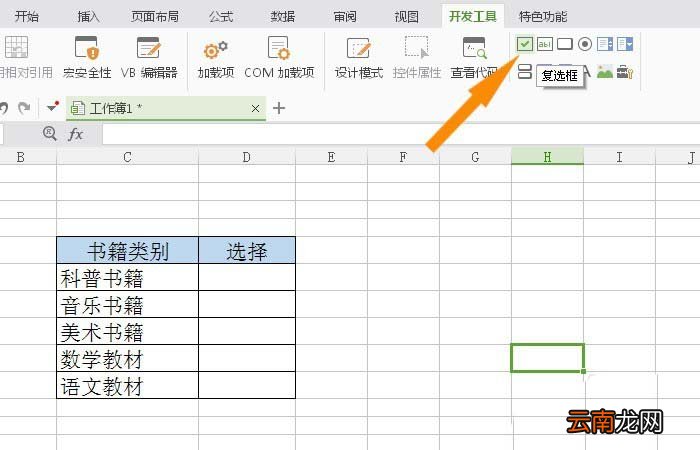Open the 特色功能 ribbon tab
The image size is (700, 450).
543,17
